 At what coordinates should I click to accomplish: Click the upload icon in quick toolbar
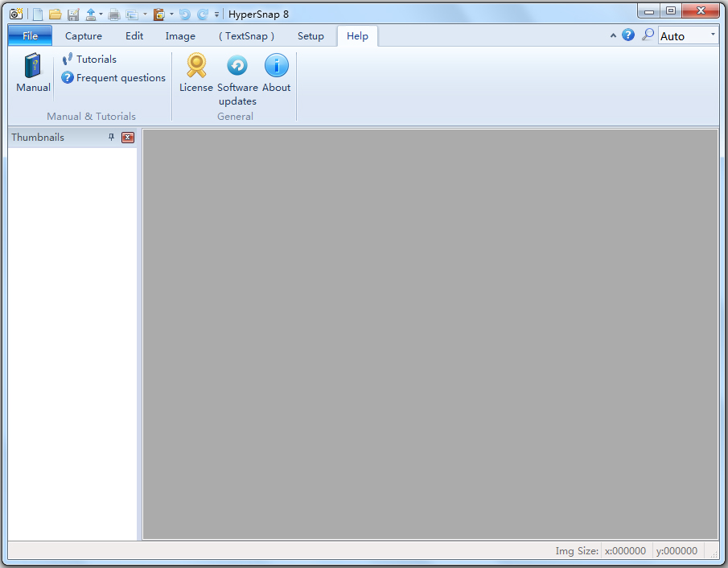(x=91, y=14)
